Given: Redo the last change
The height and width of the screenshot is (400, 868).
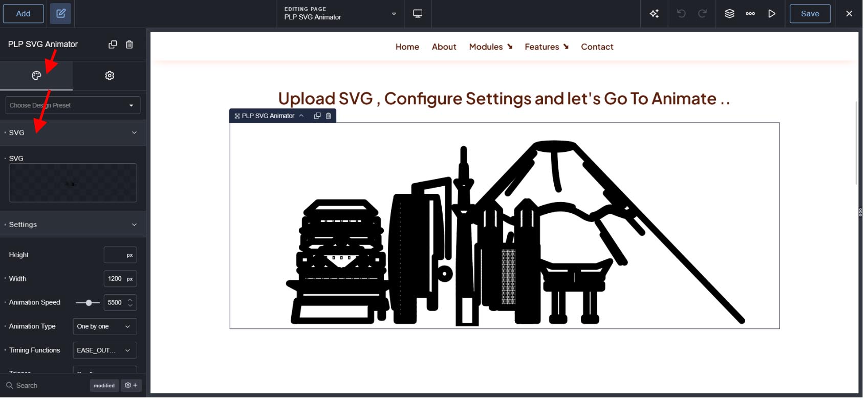Looking at the screenshot, I should click(x=703, y=14).
